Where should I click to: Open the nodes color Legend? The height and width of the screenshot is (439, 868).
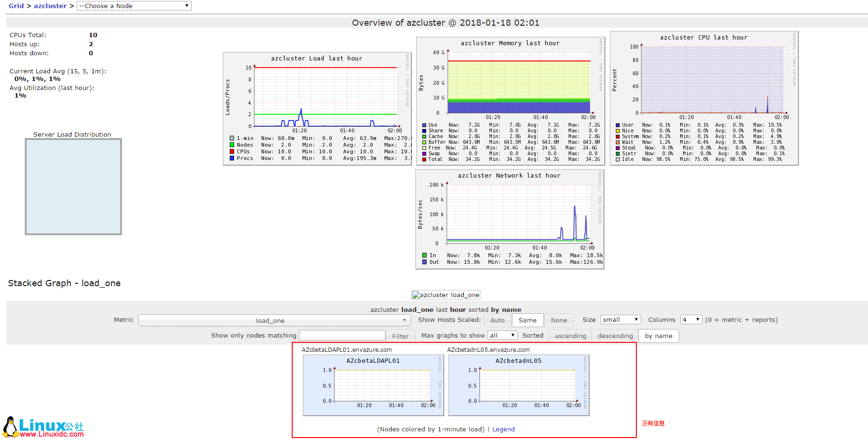point(503,429)
